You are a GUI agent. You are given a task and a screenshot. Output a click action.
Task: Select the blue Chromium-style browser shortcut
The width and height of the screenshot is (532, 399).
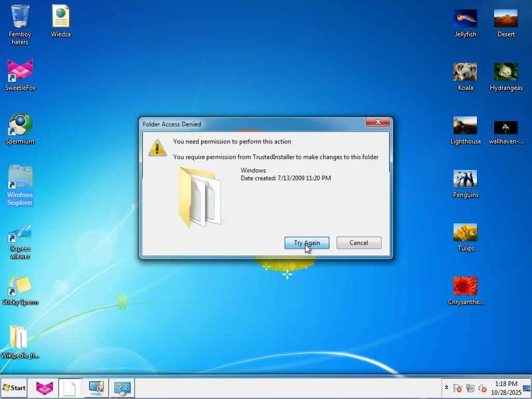[x=20, y=128]
